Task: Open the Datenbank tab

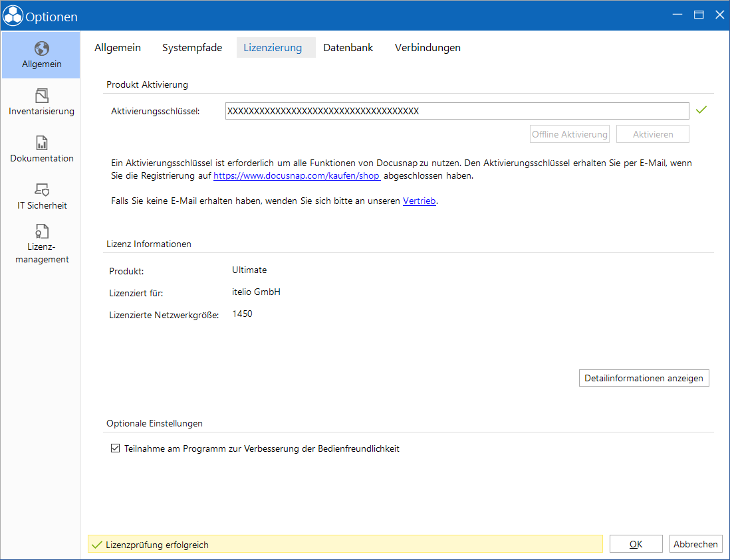Action: tap(348, 47)
